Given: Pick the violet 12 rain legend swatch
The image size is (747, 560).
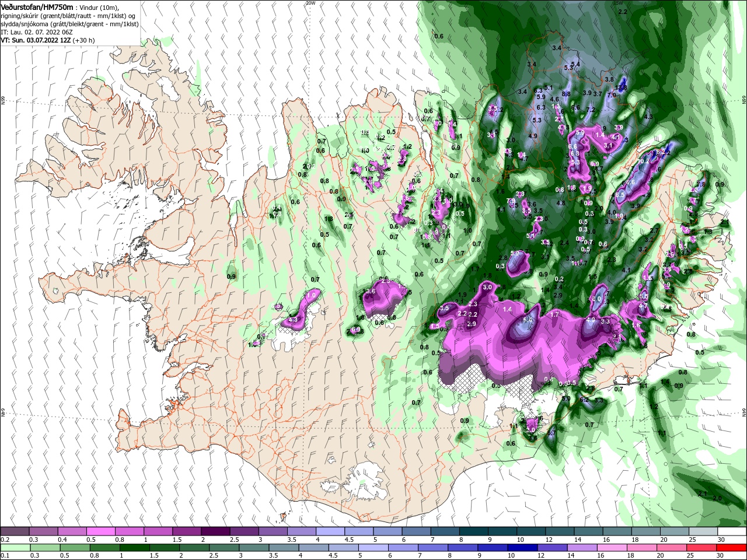Looking at the screenshot, I should pos(551,548).
